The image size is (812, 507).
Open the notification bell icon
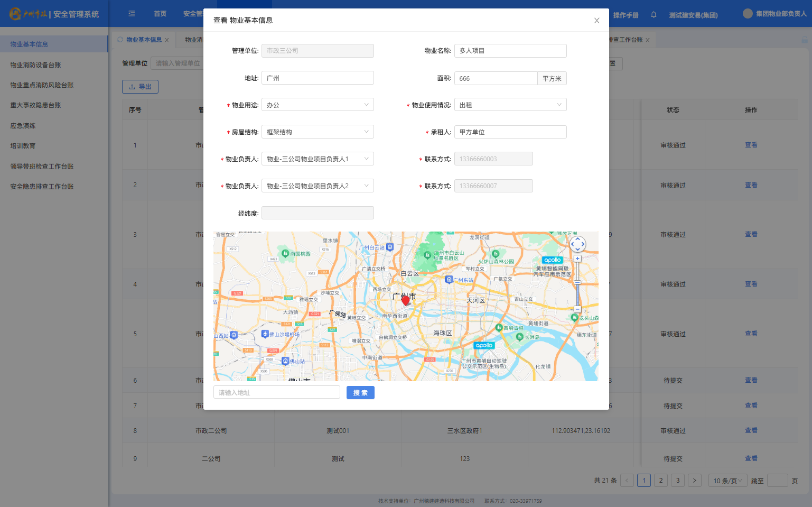click(654, 15)
